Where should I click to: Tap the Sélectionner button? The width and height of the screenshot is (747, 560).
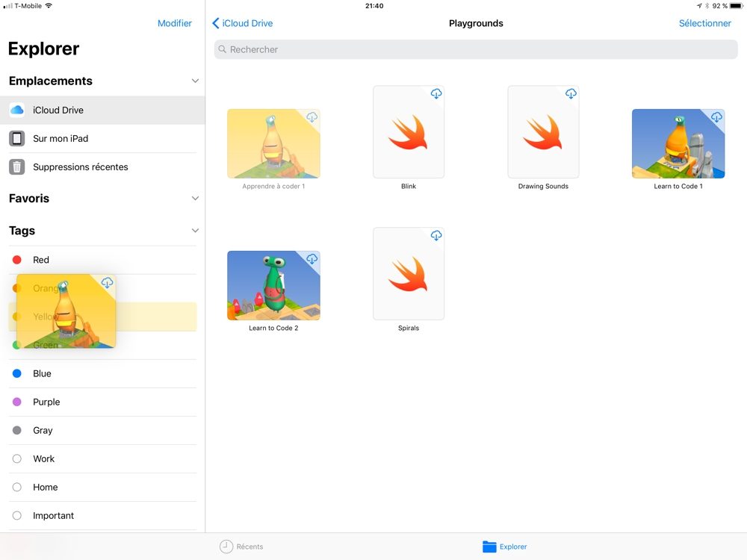704,23
